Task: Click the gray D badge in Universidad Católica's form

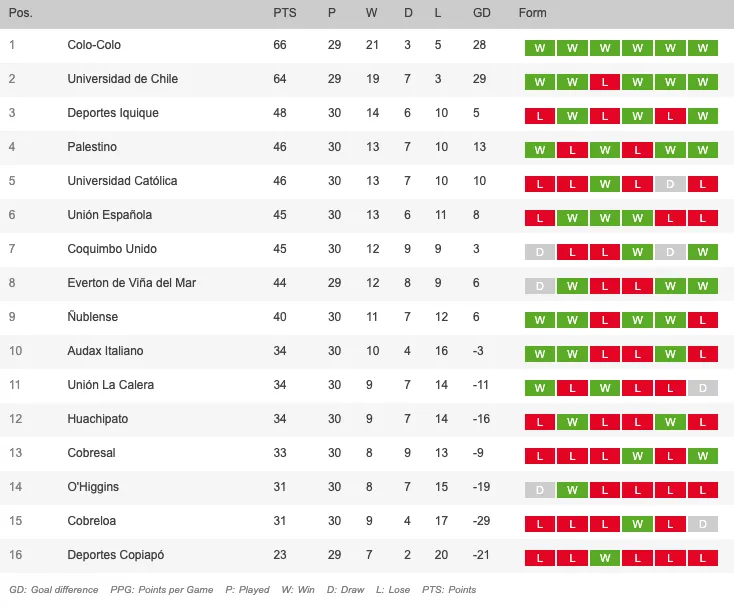Action: click(x=670, y=184)
